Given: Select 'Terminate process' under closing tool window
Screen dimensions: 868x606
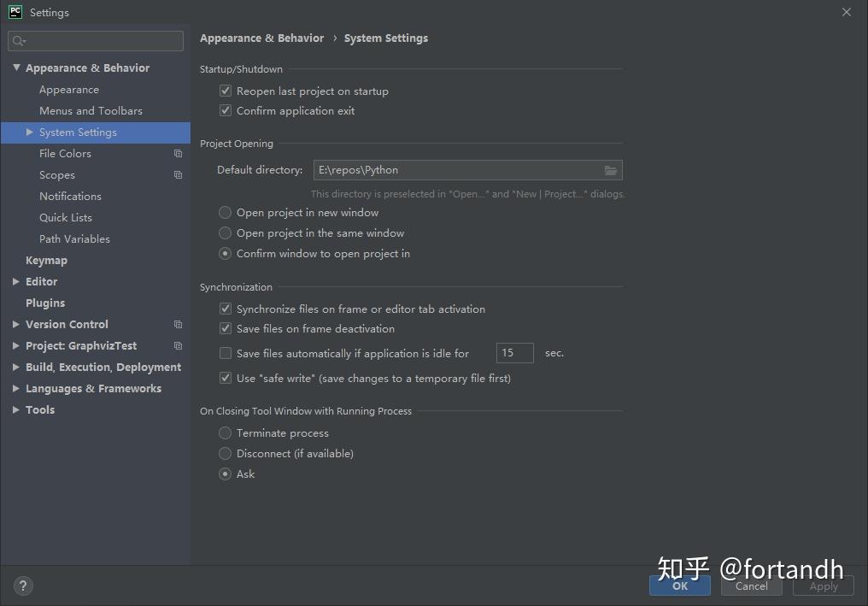Looking at the screenshot, I should [x=224, y=432].
